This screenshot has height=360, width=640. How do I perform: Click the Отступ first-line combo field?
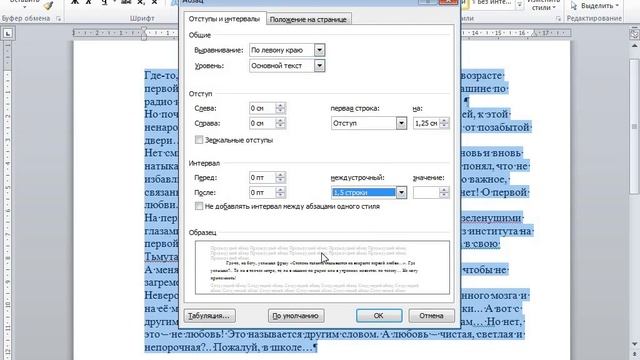(x=364, y=123)
